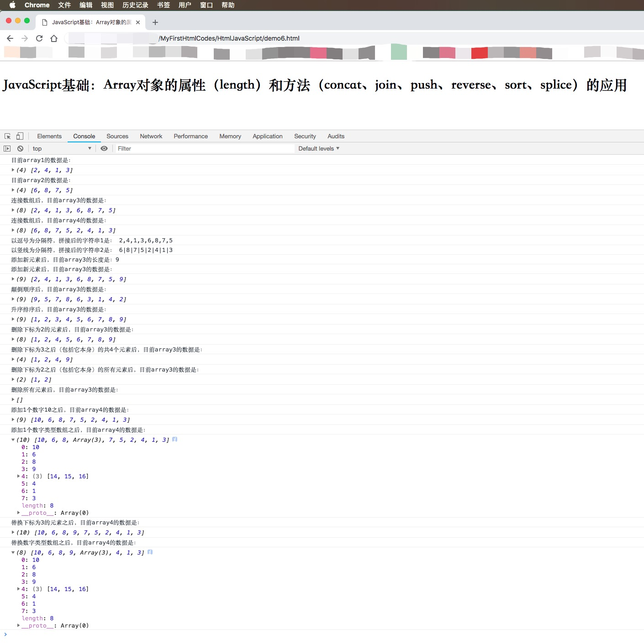Collapse the (10) [10, 6, 8, Array(3)...] array

tap(13, 440)
